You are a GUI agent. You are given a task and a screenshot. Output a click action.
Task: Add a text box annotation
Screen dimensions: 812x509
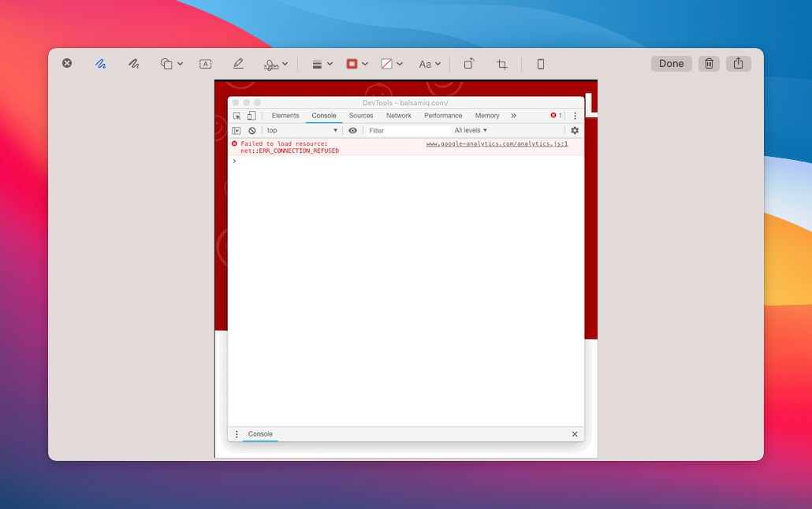205,64
